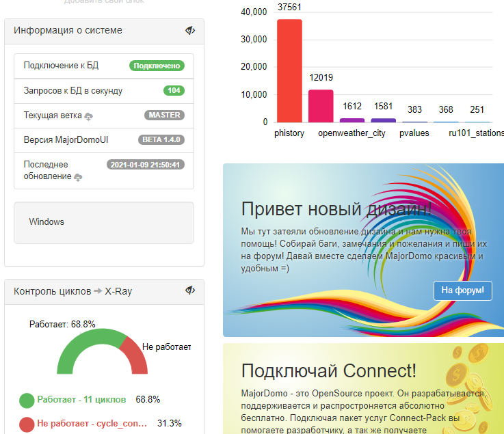504x434 pixels.
Task: Click the 40,000 y-axis label
Action: pyautogui.click(x=254, y=12)
